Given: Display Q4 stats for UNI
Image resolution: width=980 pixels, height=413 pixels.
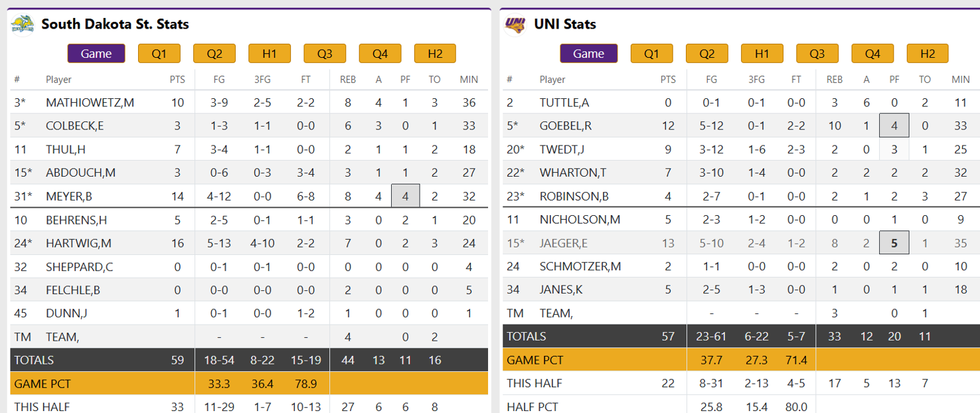Looking at the screenshot, I should (872, 53).
